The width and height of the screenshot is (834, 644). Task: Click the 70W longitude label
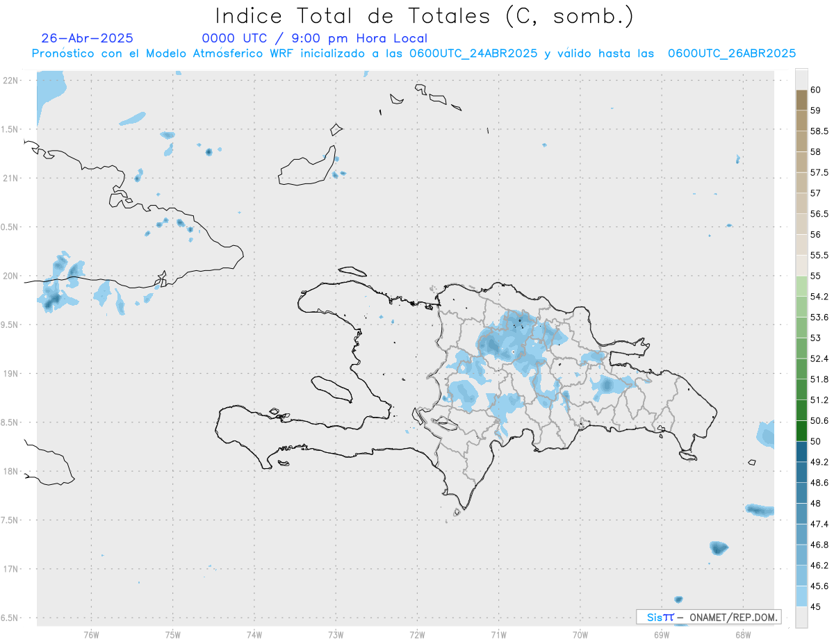(580, 635)
